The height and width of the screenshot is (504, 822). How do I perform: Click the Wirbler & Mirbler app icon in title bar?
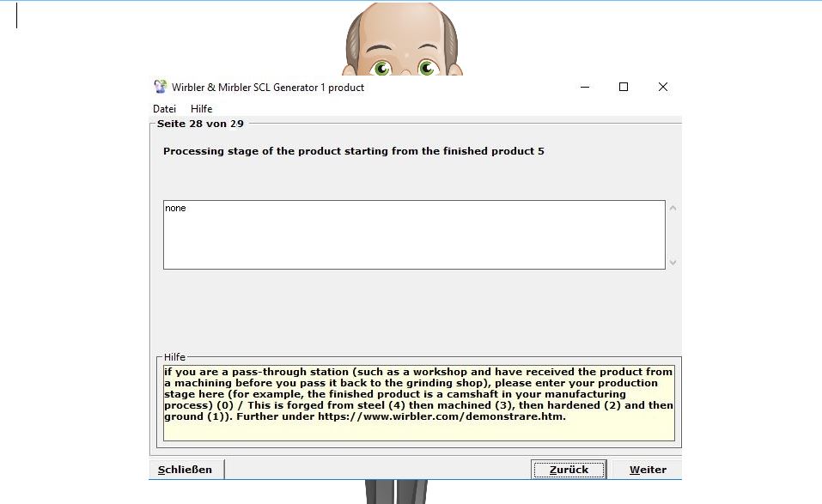[160, 87]
